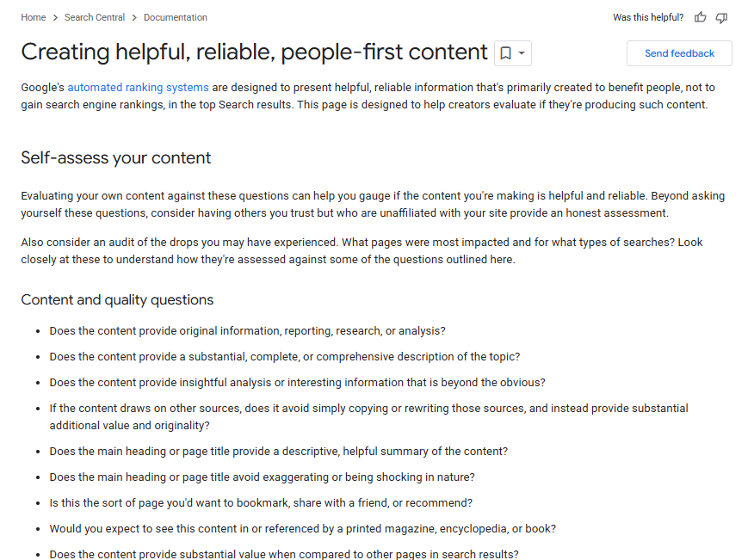Click the bookmark icon beside the page title
754x560 pixels.
[505, 52]
